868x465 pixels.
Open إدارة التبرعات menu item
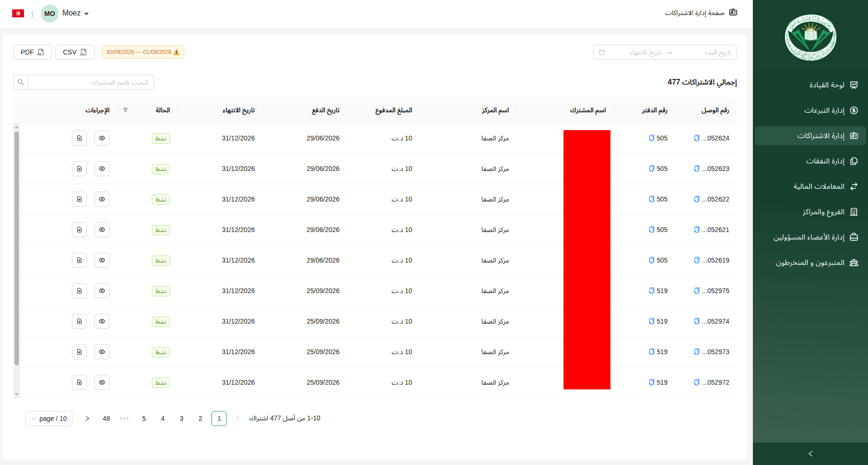[x=810, y=110]
